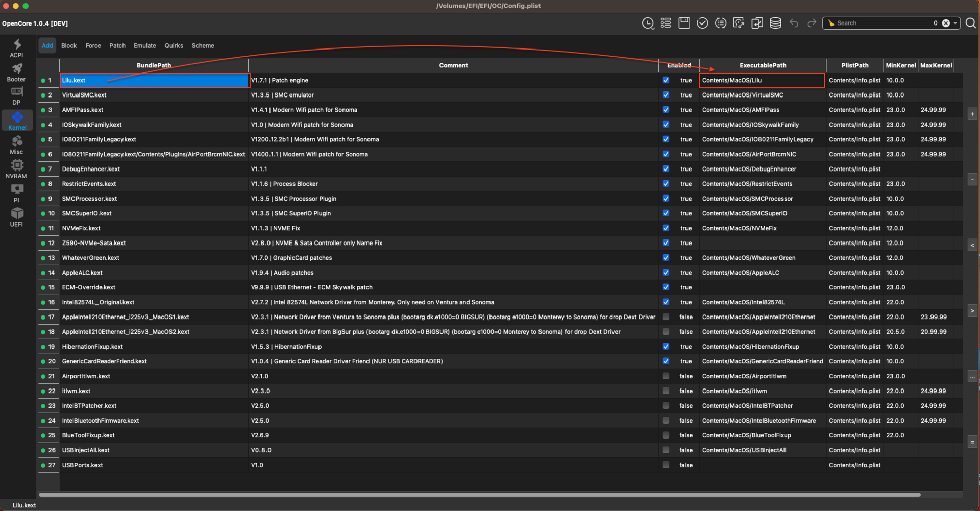Open the database stack icon

pyautogui.click(x=775, y=23)
